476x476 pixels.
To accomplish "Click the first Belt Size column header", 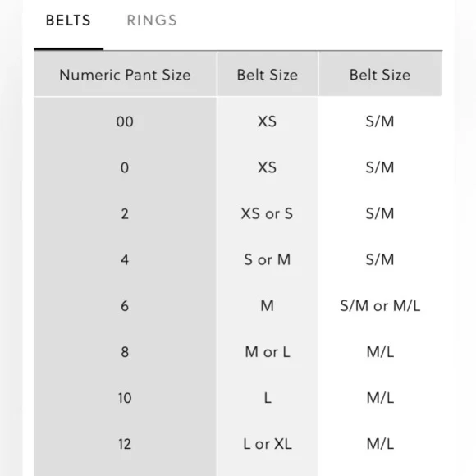I will [x=268, y=75].
